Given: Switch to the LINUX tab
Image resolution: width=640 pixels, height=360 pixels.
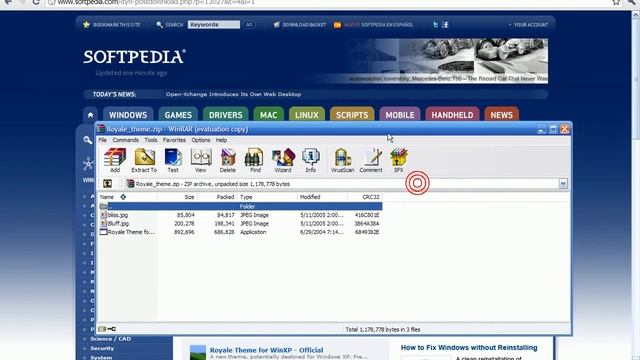Looking at the screenshot, I should click(x=307, y=115).
